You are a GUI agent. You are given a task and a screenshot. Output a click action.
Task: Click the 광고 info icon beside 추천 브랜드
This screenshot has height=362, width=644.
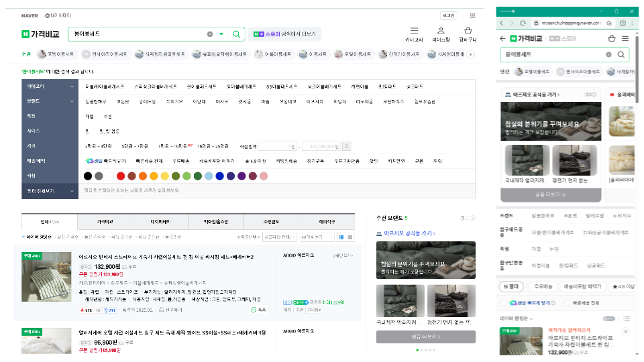click(x=472, y=219)
